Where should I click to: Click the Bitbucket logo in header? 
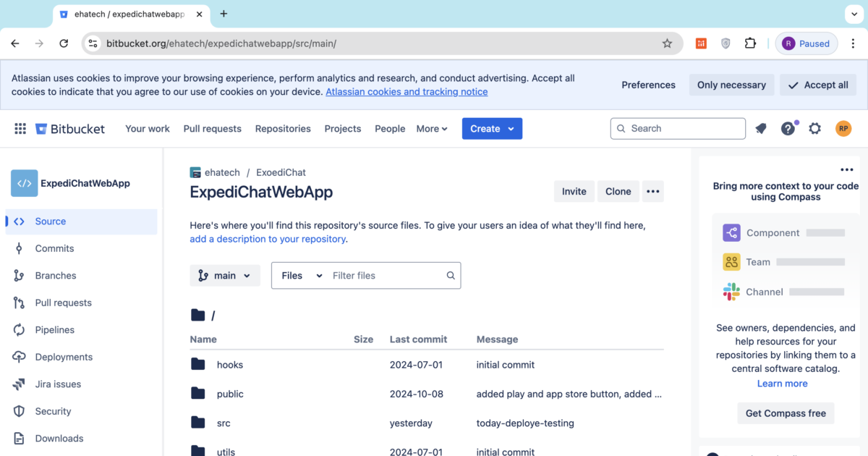click(x=70, y=129)
